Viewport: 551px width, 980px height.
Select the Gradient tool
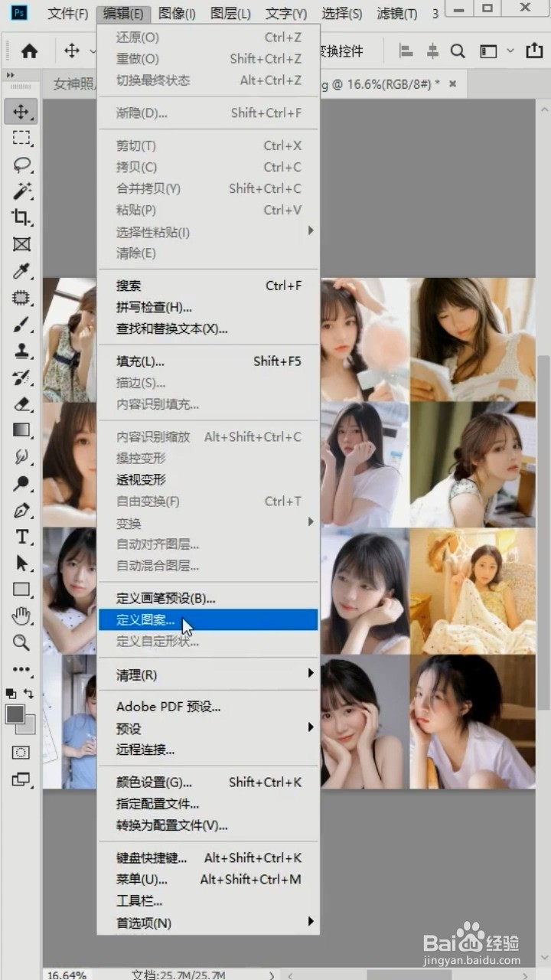pyautogui.click(x=21, y=430)
